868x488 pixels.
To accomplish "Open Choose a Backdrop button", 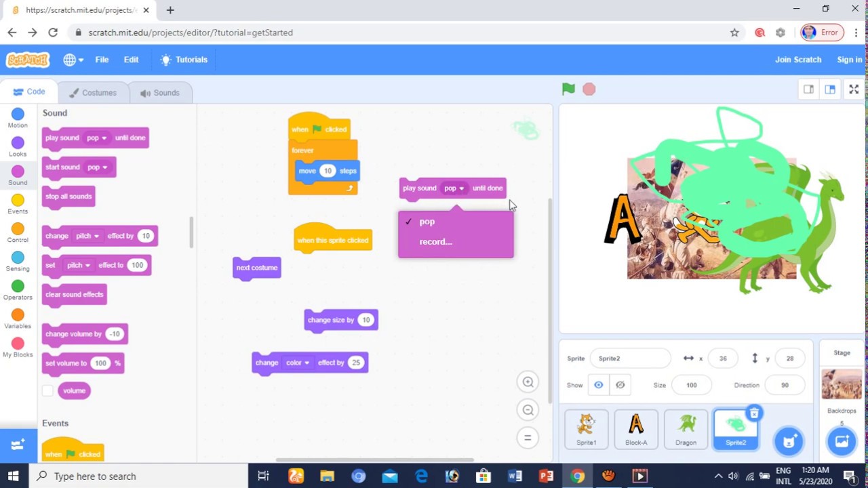I will pyautogui.click(x=842, y=441).
